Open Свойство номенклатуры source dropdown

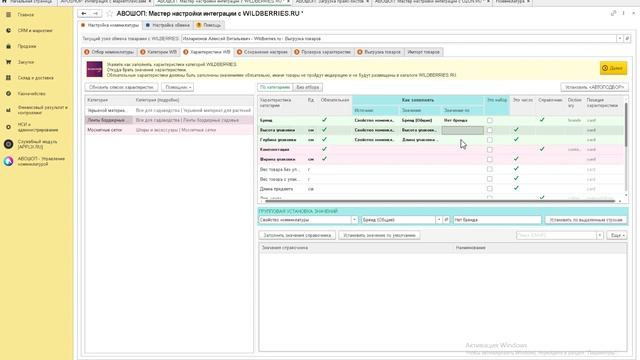coord(354,220)
